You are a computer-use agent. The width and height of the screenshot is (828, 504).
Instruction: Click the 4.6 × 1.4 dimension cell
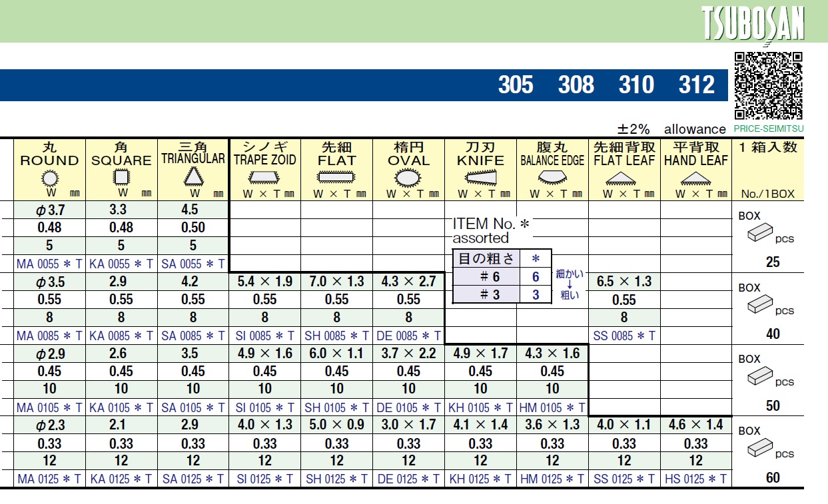[696, 425]
